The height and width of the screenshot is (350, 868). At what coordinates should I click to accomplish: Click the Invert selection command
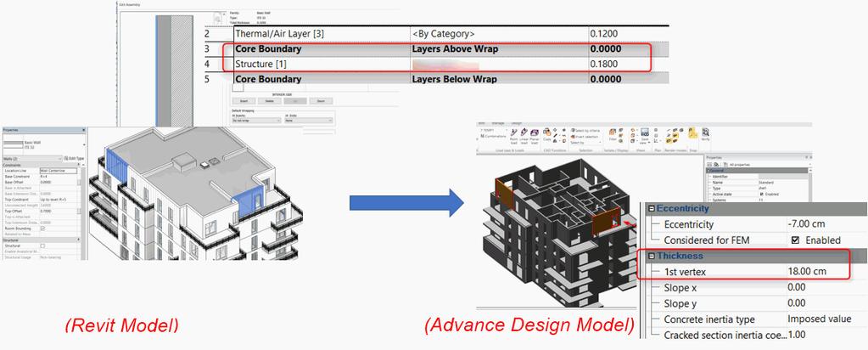point(585,137)
